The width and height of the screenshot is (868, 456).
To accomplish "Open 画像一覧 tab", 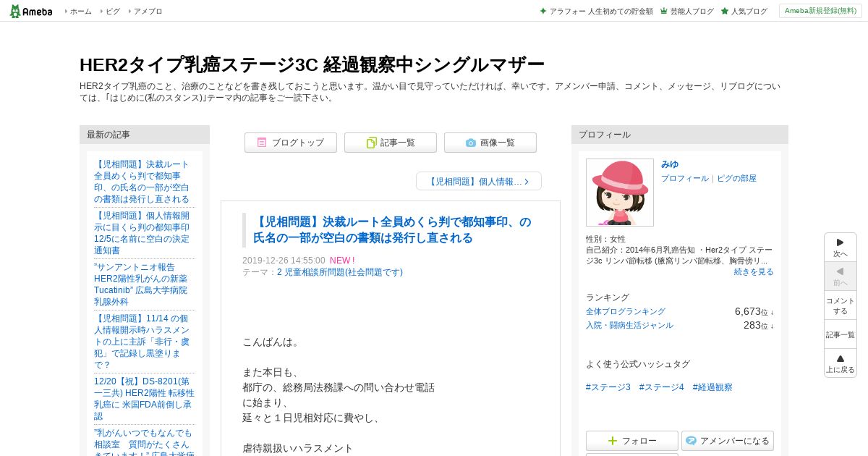I will pos(490,143).
